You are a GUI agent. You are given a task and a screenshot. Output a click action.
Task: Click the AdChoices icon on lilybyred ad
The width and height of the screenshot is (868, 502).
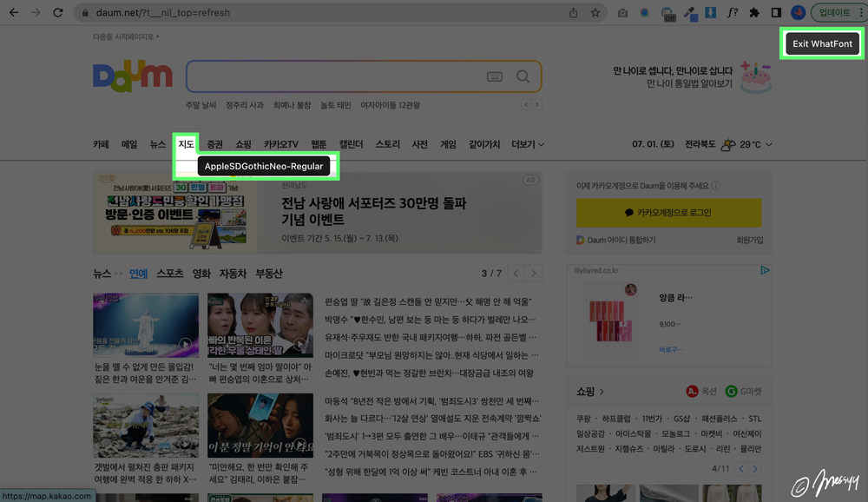(x=765, y=270)
